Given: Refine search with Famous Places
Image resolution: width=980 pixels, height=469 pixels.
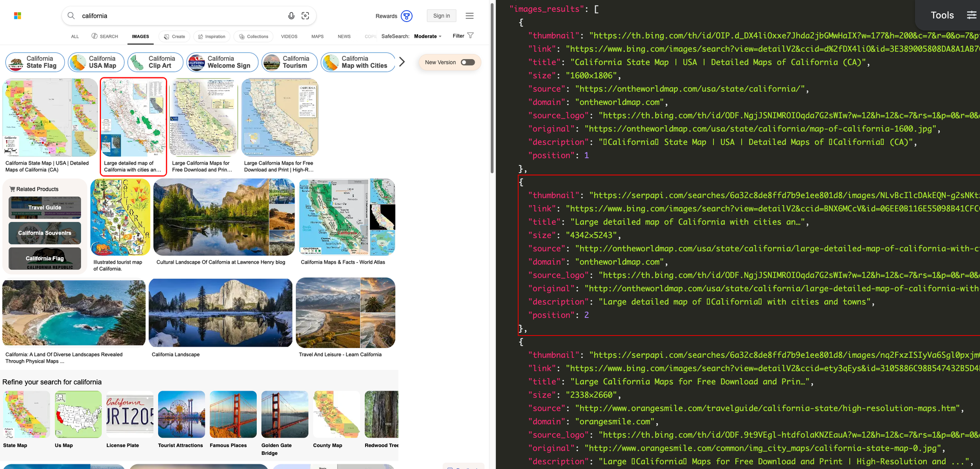Looking at the screenshot, I should pos(233,415).
